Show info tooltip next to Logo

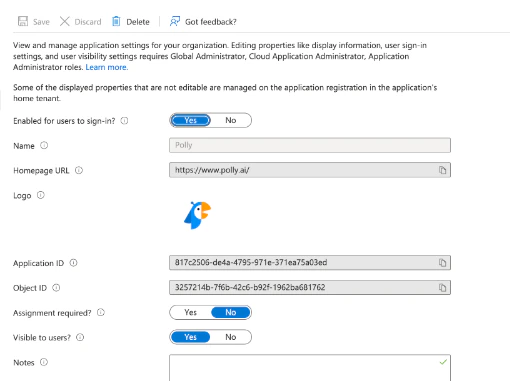(41, 195)
